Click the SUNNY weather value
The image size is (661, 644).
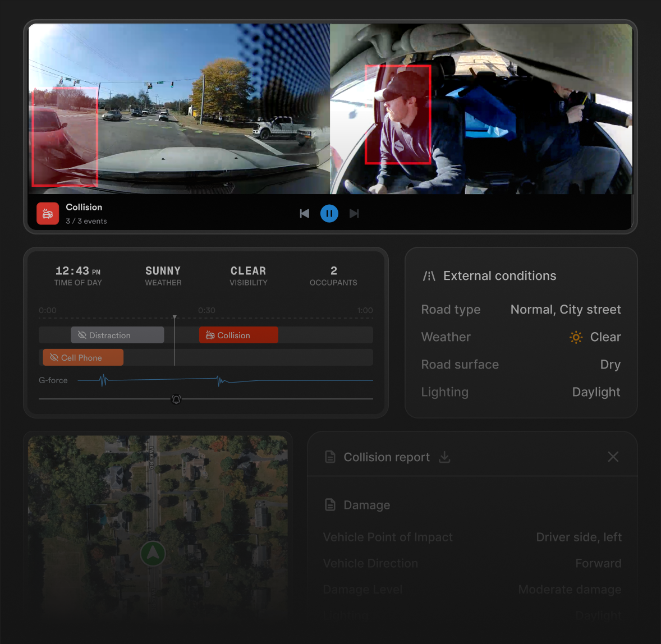(x=163, y=270)
